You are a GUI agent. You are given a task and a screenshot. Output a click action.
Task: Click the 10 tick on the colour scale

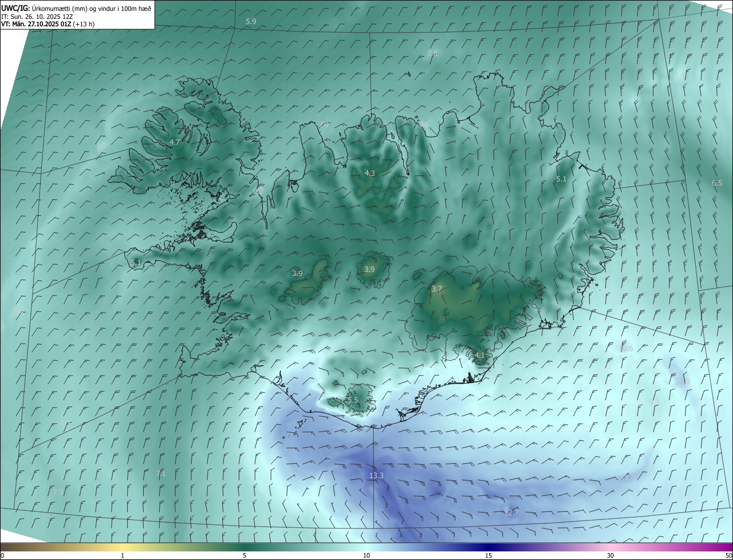pyautogui.click(x=366, y=555)
